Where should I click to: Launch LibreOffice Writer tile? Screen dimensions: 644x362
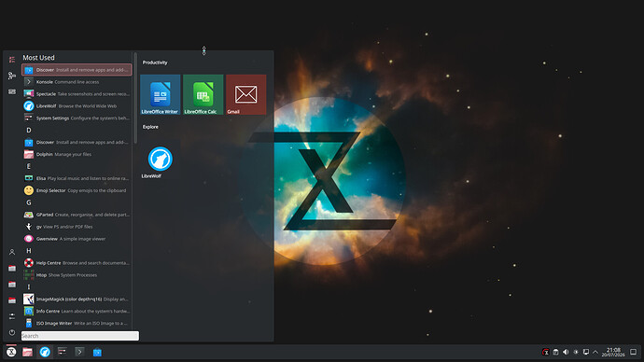[161, 94]
